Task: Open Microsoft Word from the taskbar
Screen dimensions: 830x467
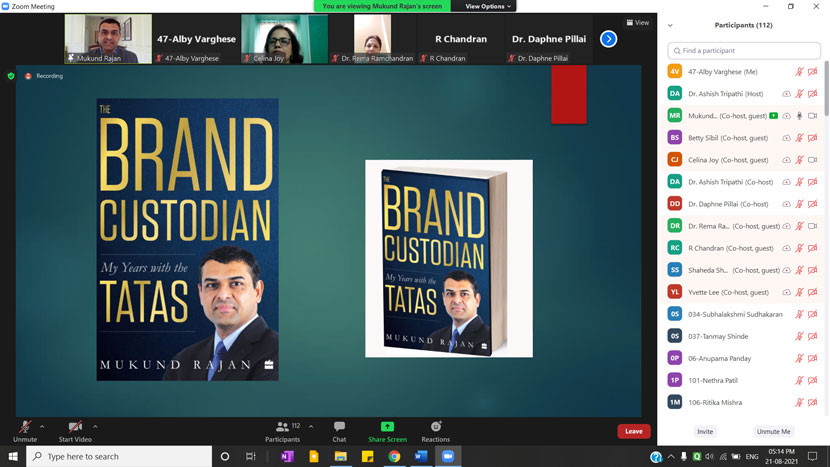Action: click(x=421, y=456)
